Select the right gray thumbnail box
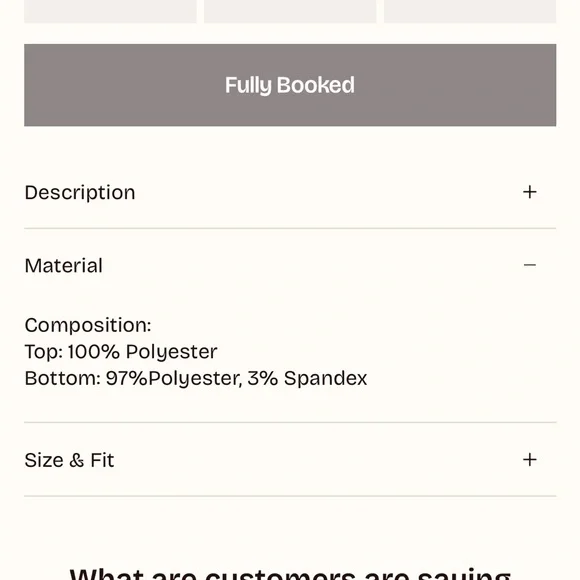580x580 pixels. (470, 11)
